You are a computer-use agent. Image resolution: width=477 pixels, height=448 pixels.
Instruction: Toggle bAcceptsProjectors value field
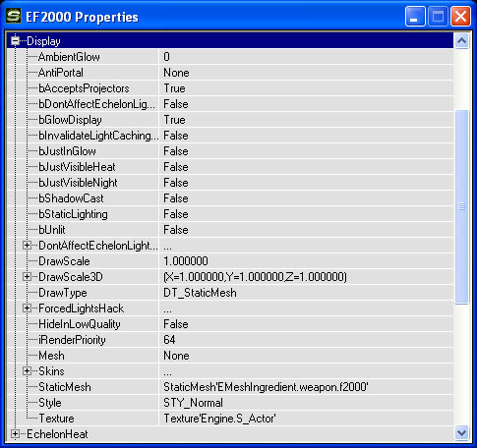(x=306, y=88)
